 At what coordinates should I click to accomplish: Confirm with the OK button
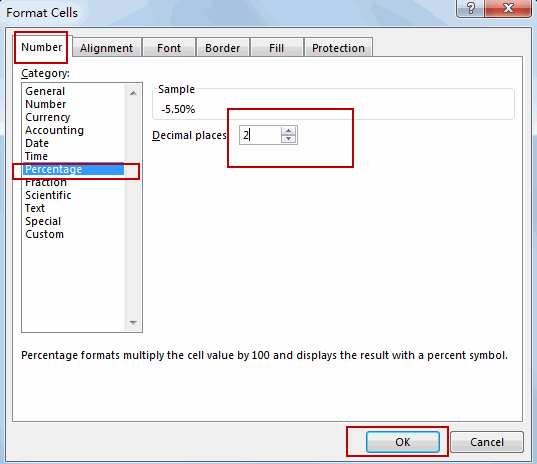pos(403,442)
